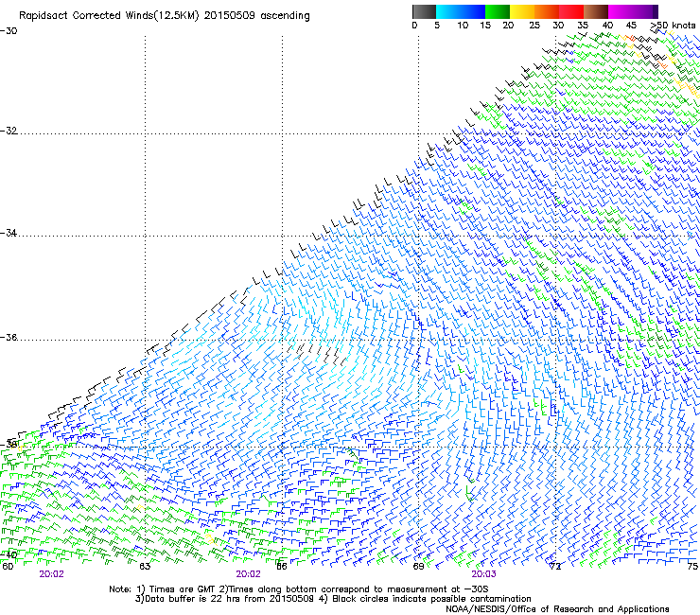Click the '10' legend scale label
This screenshot has width=700, height=615.
pyautogui.click(x=463, y=26)
